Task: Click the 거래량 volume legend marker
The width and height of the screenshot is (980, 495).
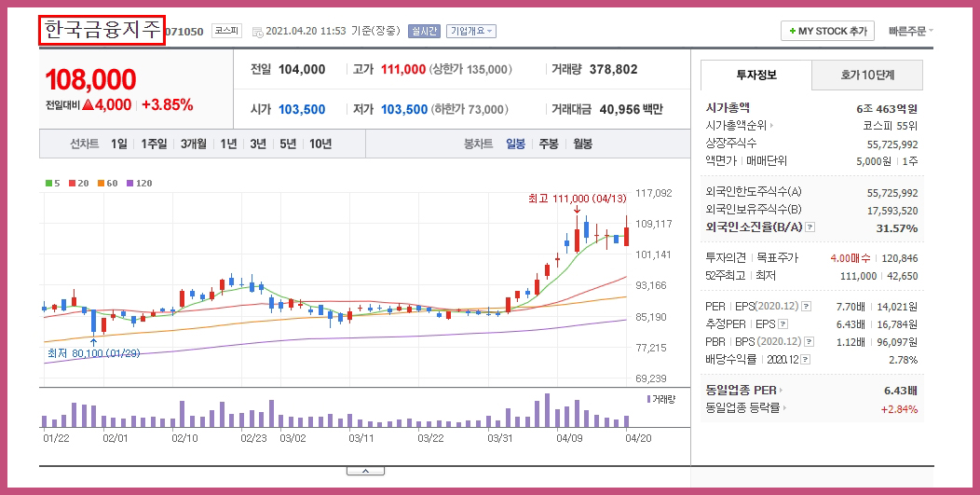Action: point(660,399)
